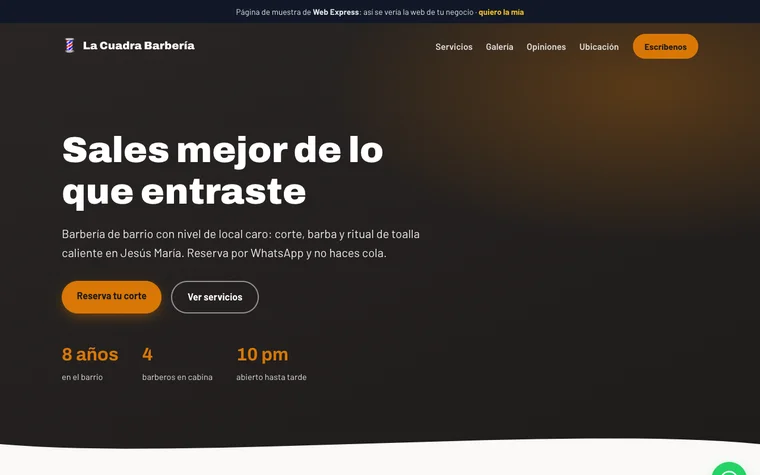Viewport: 760px width, 475px height.
Task: Click the "Sales mejor de lo que entraste" headline
Action: coord(222,171)
